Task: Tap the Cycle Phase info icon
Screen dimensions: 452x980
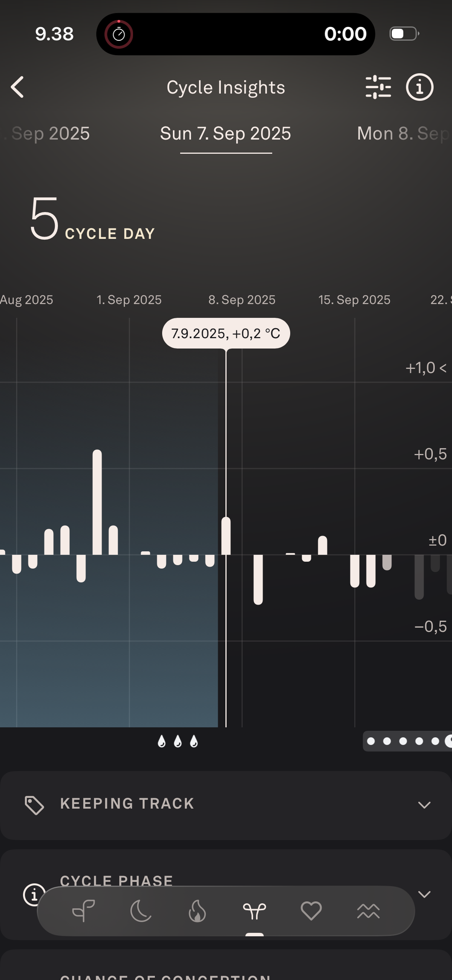Action: [x=33, y=895]
